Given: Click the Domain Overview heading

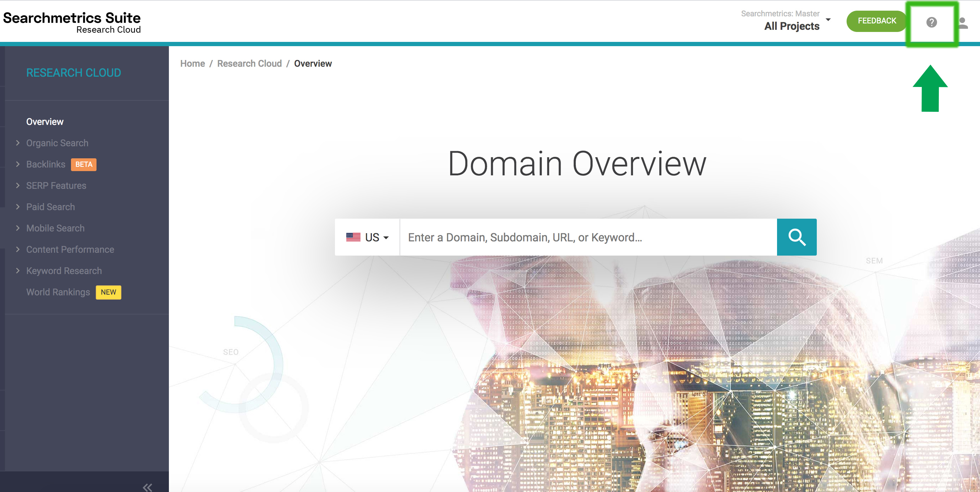Looking at the screenshot, I should pos(577,164).
